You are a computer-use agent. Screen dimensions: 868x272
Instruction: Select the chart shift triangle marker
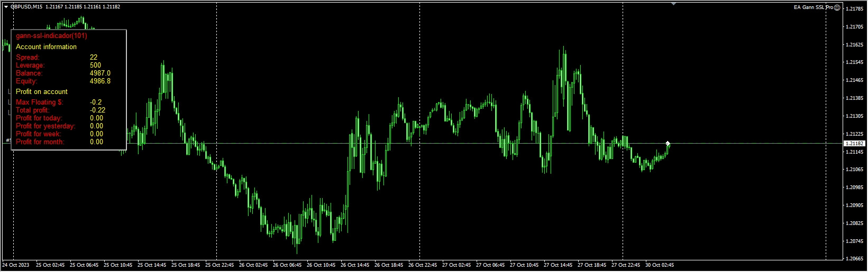(673, 4)
